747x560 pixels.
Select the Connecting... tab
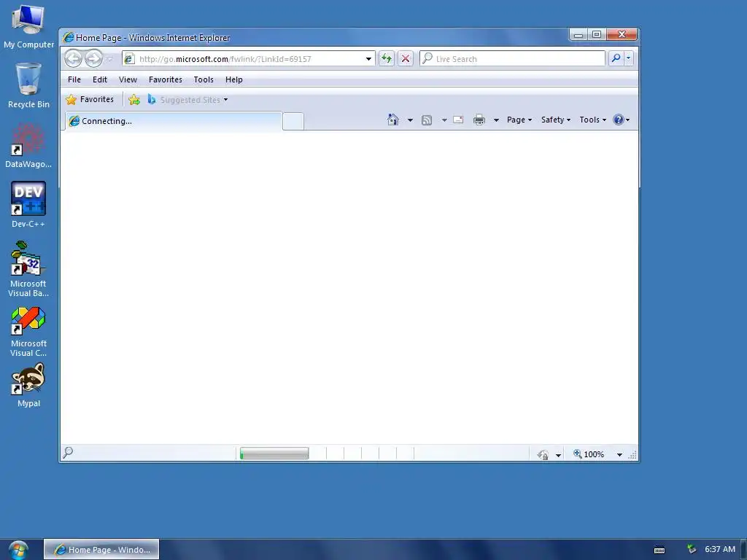click(x=174, y=121)
